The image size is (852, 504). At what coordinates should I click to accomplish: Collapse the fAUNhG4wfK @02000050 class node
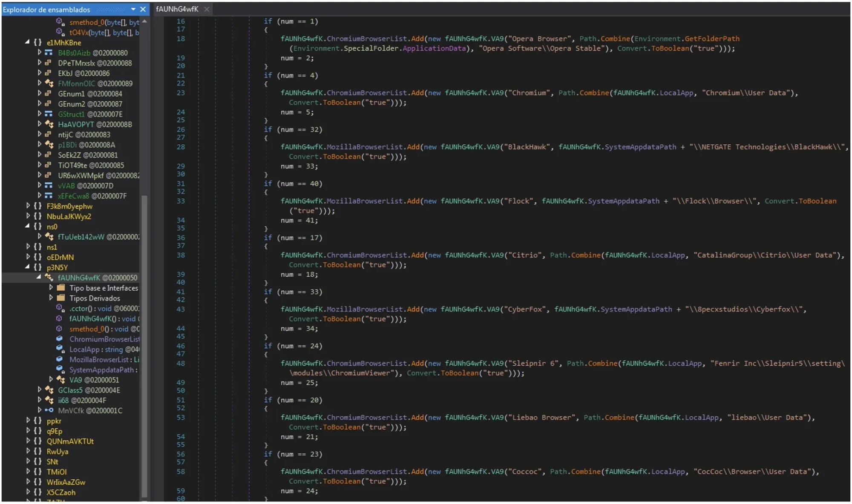tap(39, 277)
